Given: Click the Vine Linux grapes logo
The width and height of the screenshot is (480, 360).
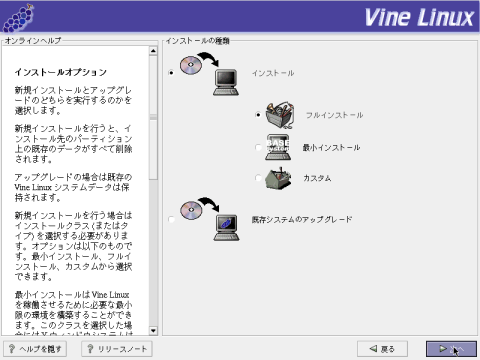Looking at the screenshot, I should tap(18, 18).
